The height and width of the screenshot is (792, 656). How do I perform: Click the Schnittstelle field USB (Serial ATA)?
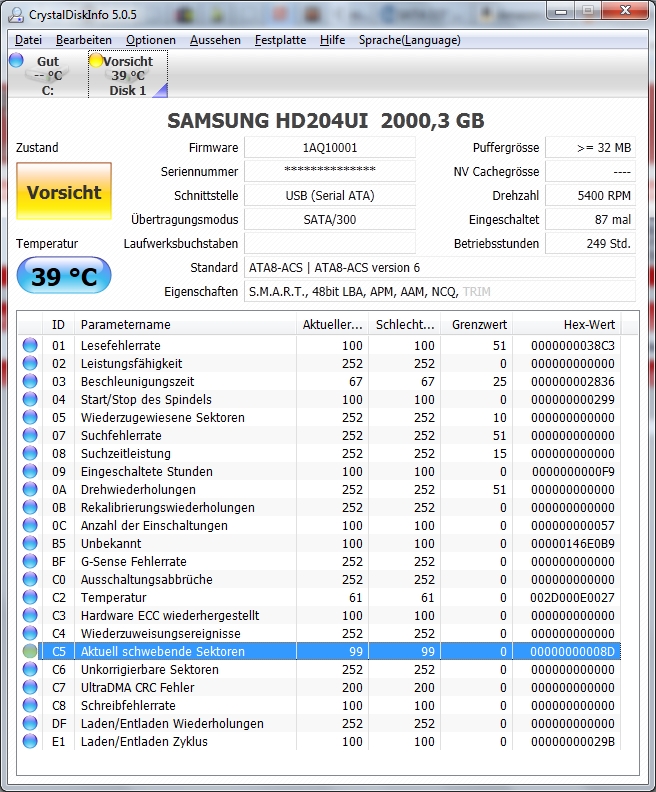[x=330, y=195]
